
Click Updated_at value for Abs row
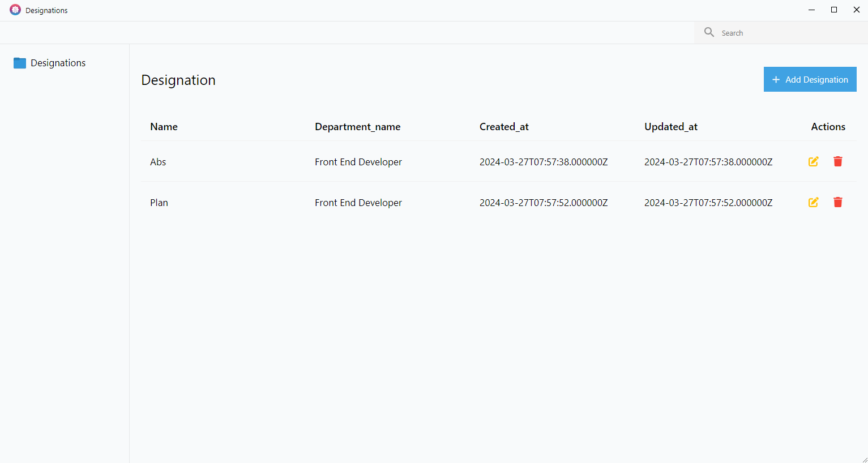[708, 162]
